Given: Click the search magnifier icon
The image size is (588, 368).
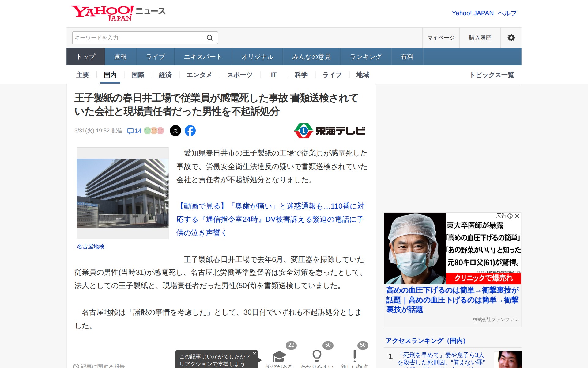Looking at the screenshot, I should click(x=210, y=38).
